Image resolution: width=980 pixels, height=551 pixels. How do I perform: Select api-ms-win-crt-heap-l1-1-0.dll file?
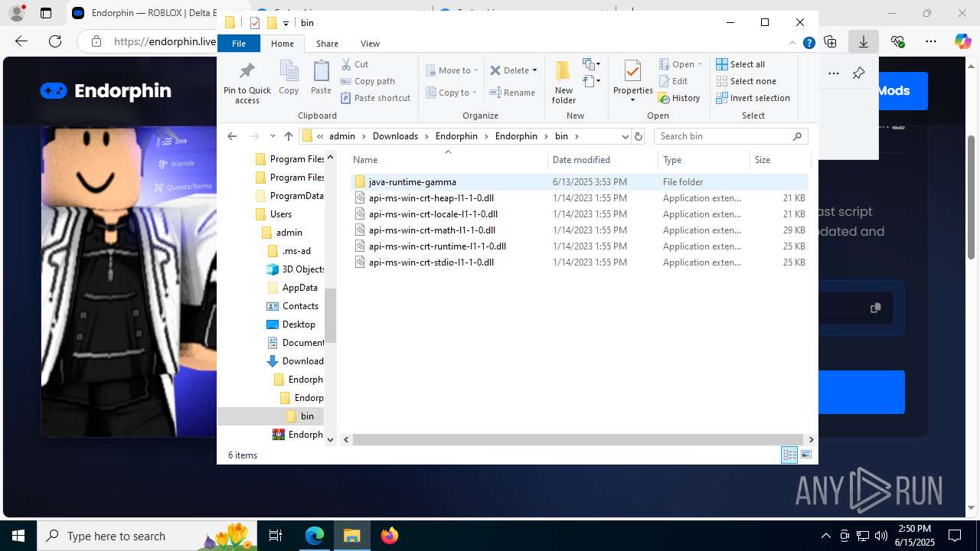point(431,198)
